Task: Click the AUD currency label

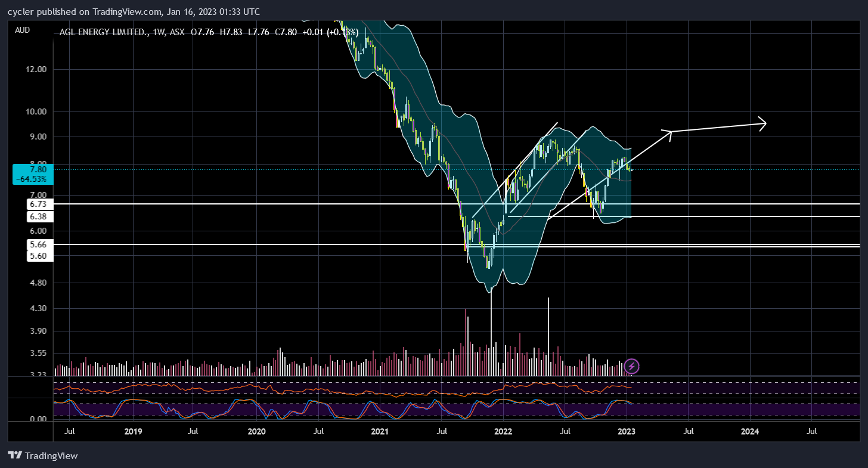Action: tap(22, 30)
